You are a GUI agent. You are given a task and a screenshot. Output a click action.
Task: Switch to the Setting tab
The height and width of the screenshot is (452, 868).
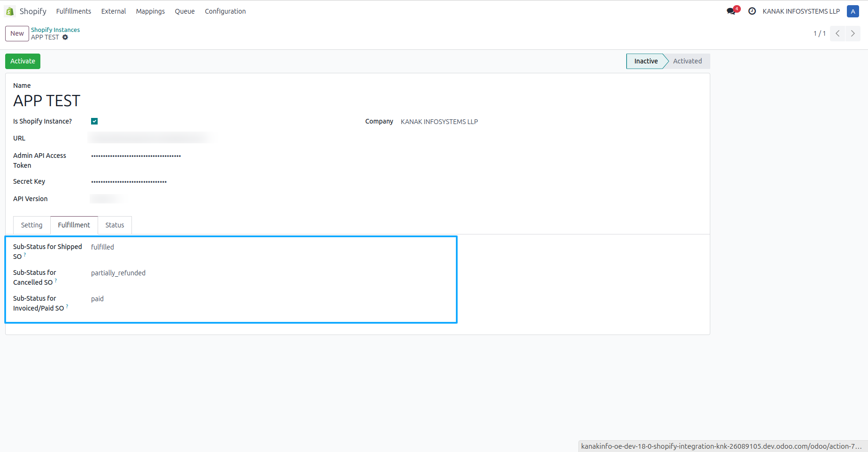31,225
